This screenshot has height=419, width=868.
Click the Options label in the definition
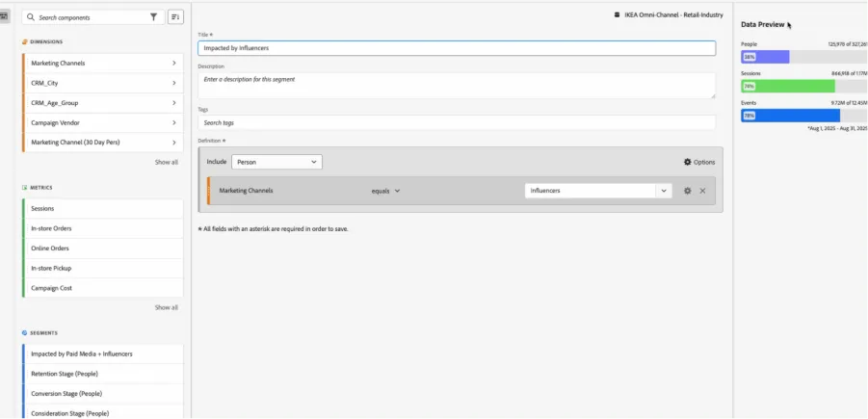(704, 162)
